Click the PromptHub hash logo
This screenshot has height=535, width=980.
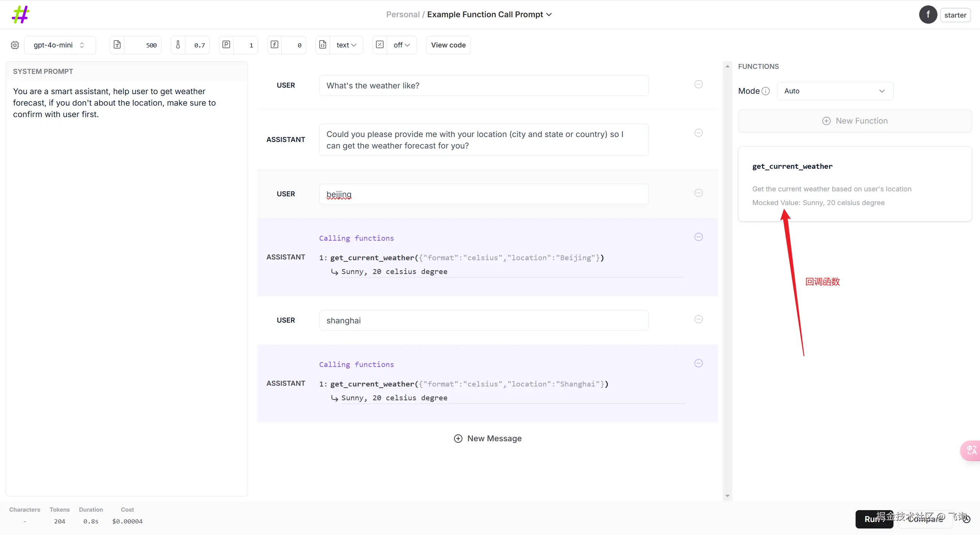tap(21, 15)
